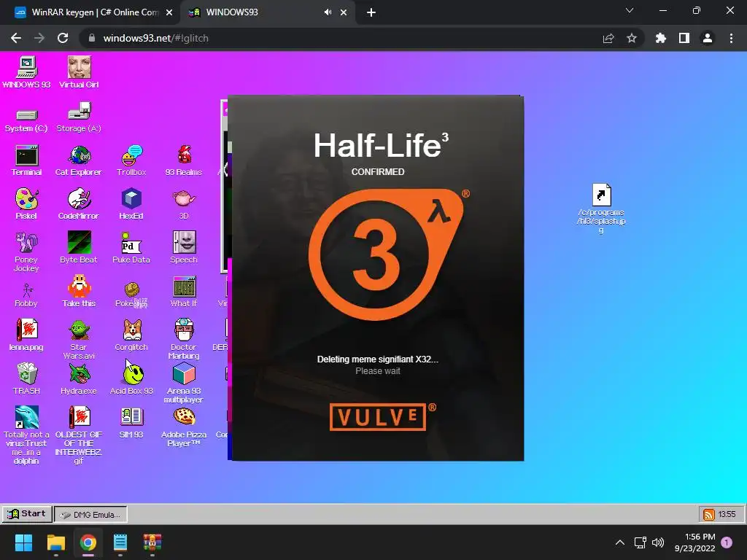The height and width of the screenshot is (560, 747).
Task: Share this page icon
Action: coord(608,38)
